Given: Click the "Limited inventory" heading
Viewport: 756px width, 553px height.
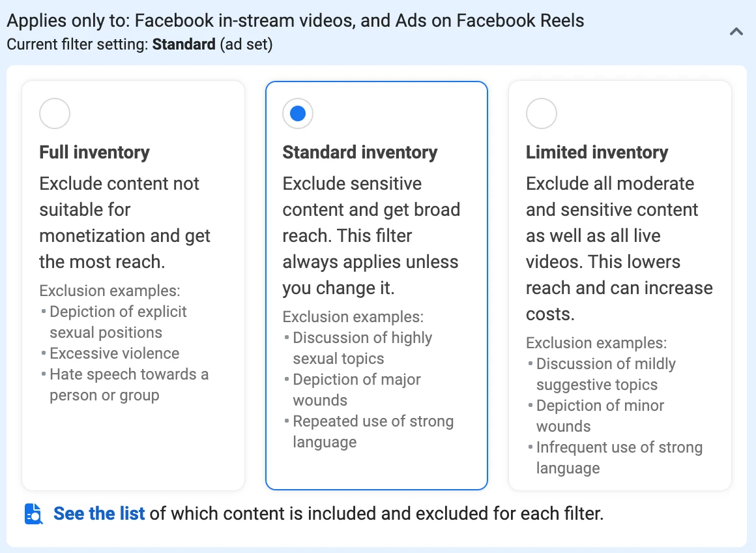Looking at the screenshot, I should pyautogui.click(x=597, y=153).
